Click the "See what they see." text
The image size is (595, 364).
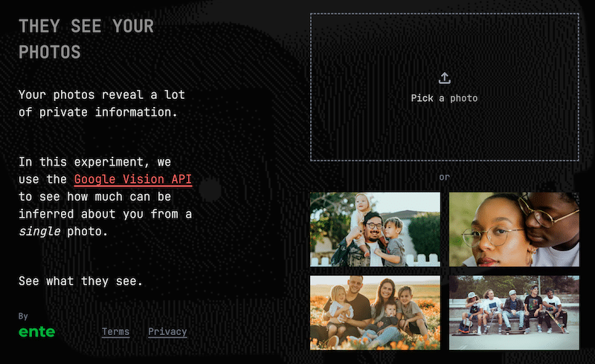(x=80, y=281)
